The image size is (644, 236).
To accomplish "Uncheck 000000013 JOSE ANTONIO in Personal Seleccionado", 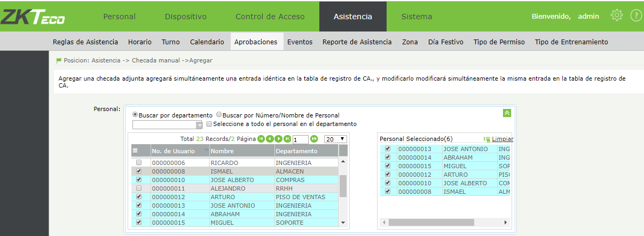I will pos(388,149).
